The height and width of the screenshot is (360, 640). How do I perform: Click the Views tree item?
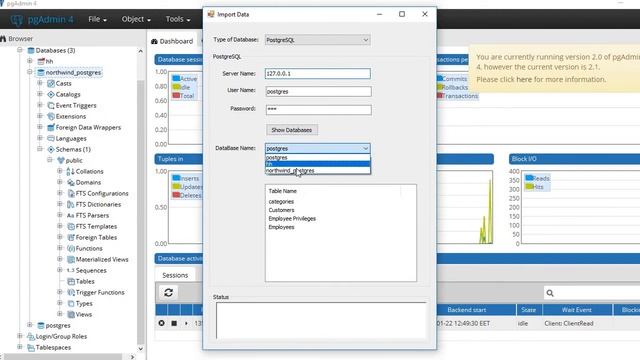pos(84,315)
